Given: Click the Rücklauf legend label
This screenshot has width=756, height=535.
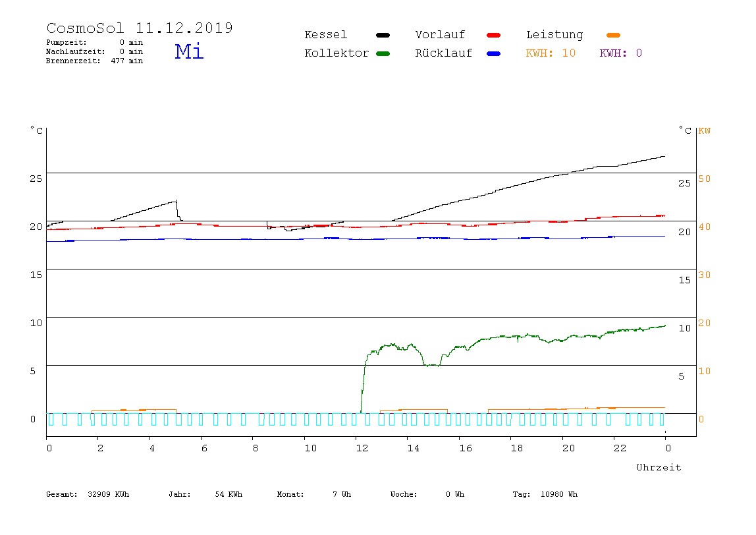Looking at the screenshot, I should pyautogui.click(x=444, y=53).
